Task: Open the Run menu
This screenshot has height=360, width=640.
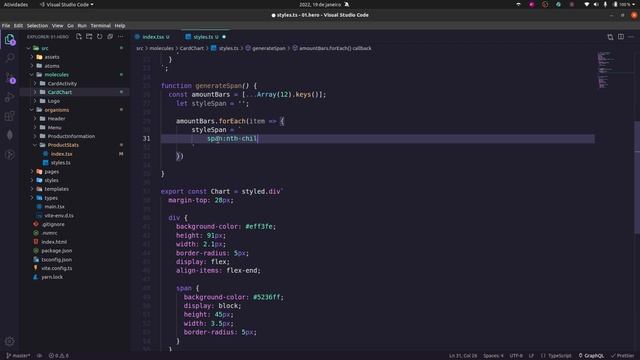Action: pos(82,25)
